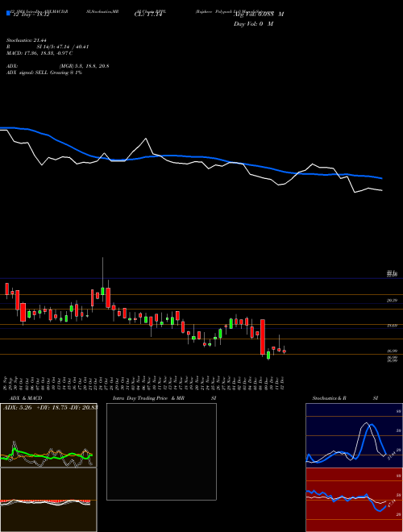This screenshot has height=532, width=403.
Task: Click the empty Intra Day Trading chart panel
Action: (161, 451)
